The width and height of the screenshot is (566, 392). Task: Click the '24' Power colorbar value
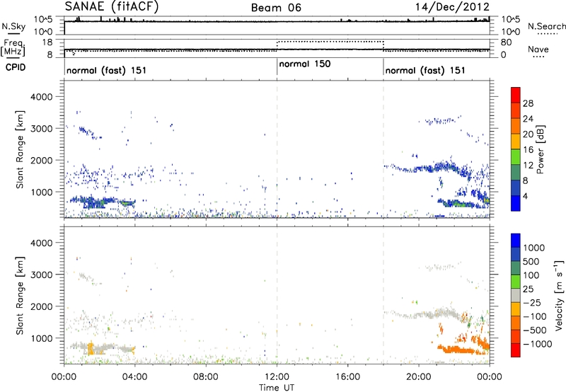(x=528, y=119)
